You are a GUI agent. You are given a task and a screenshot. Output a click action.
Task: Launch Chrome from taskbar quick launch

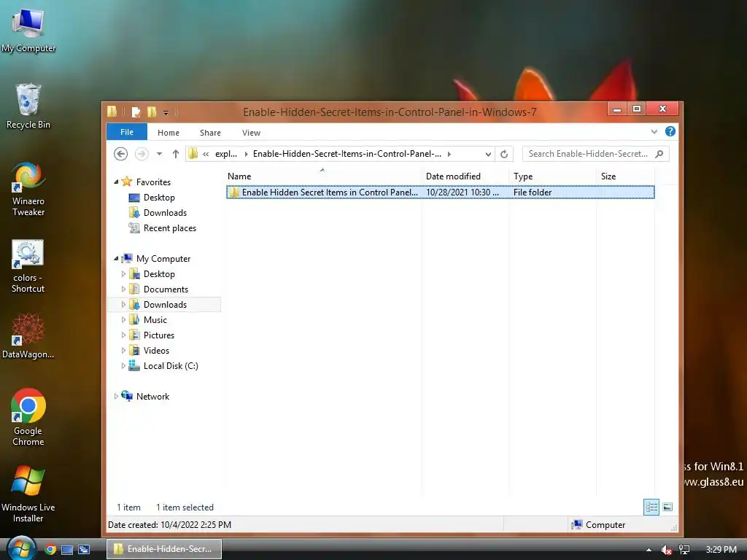(x=50, y=549)
